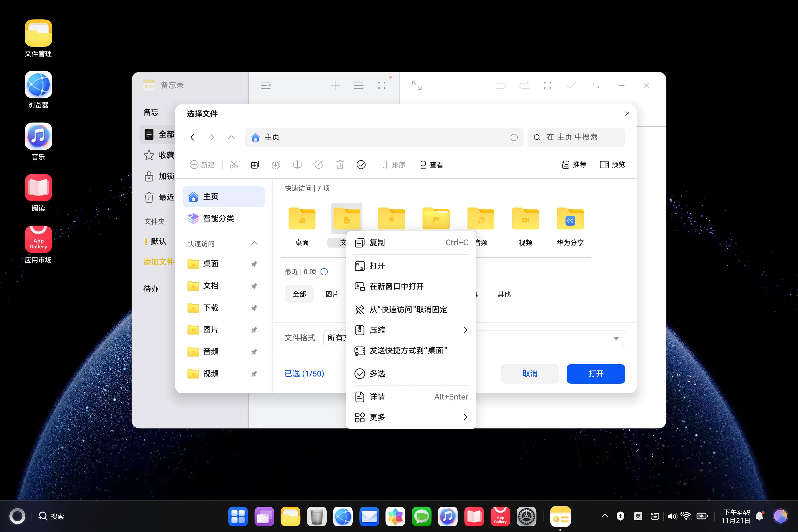Click the blue 打开 button

coord(595,374)
